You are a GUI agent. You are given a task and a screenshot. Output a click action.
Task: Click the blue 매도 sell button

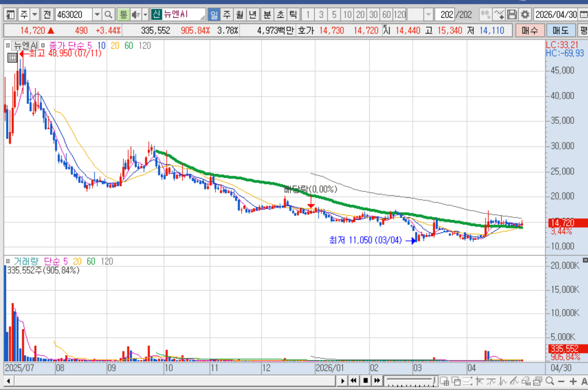[x=560, y=30]
